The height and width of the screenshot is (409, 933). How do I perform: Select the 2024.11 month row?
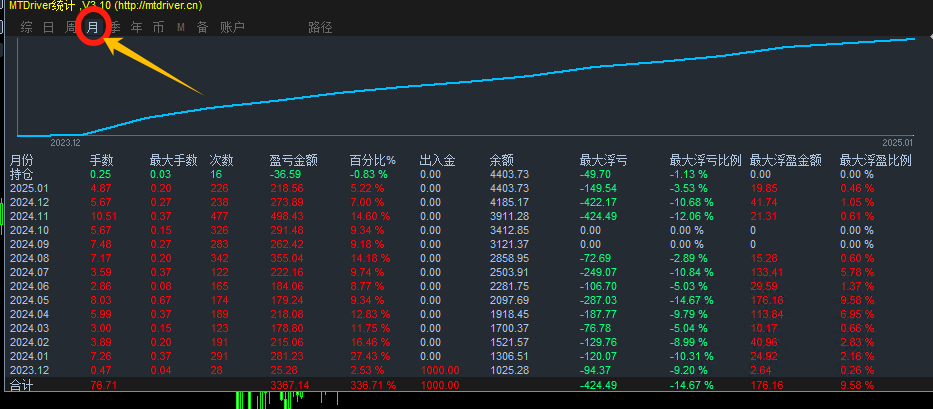pos(29,215)
